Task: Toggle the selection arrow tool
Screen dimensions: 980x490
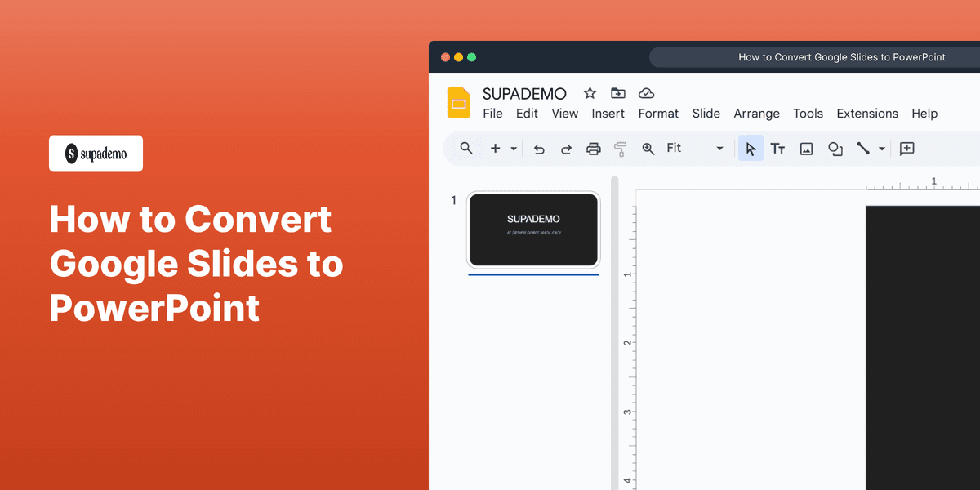Action: (751, 149)
